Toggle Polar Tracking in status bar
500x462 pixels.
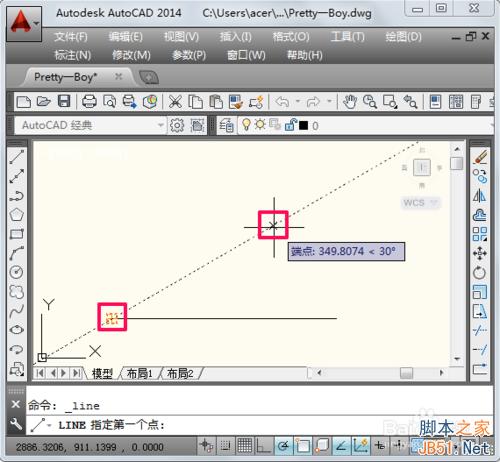click(284, 446)
